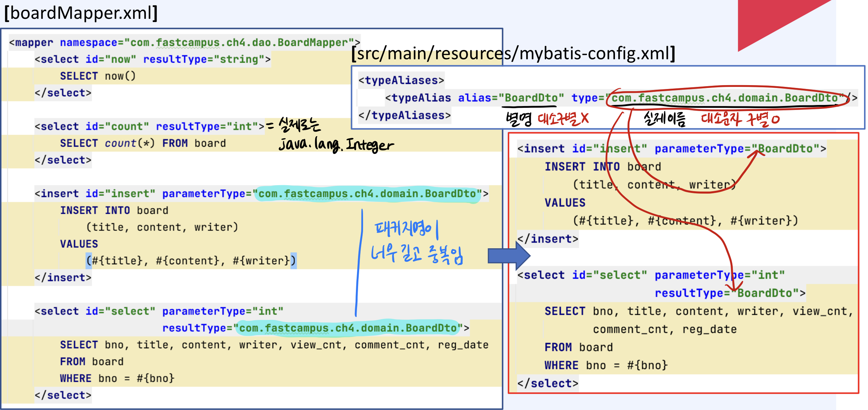Image resolution: width=868 pixels, height=410 pixels.
Task: Click the selected #{title}, #{content}, #{writer} values line
Action: [x=191, y=261]
